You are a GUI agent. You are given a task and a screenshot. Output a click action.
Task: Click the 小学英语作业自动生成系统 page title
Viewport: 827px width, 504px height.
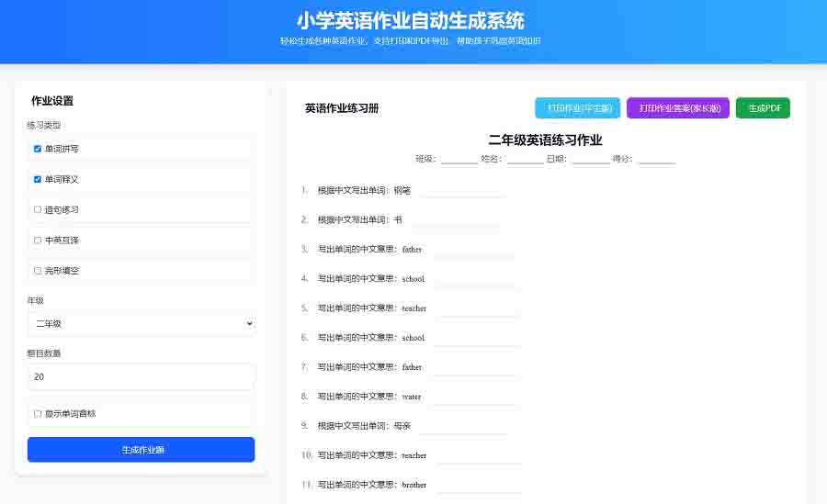[411, 20]
